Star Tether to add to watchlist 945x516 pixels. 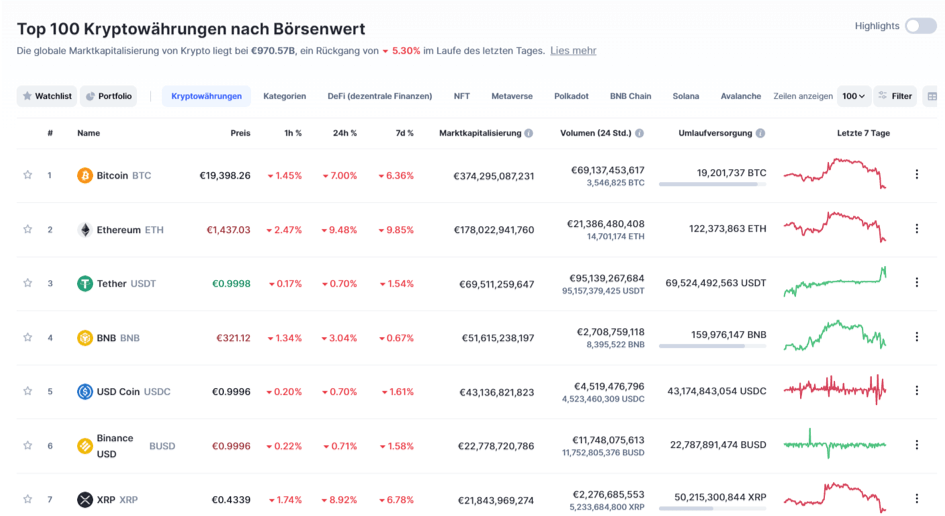pos(28,283)
